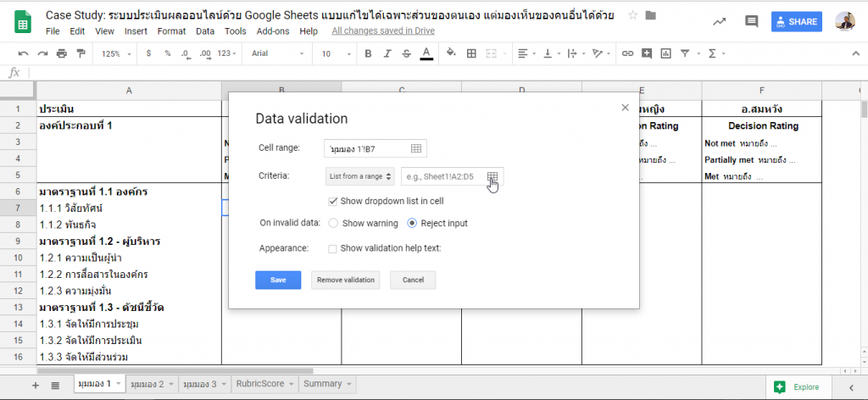
Task: Apply strikethrough formatting
Action: tap(406, 53)
